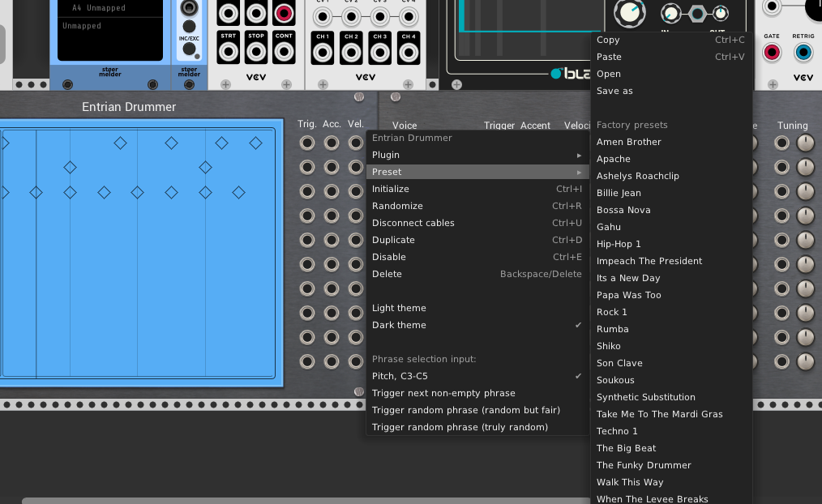Load The Funky Drummer preset
The width and height of the screenshot is (822, 504).
point(671,466)
